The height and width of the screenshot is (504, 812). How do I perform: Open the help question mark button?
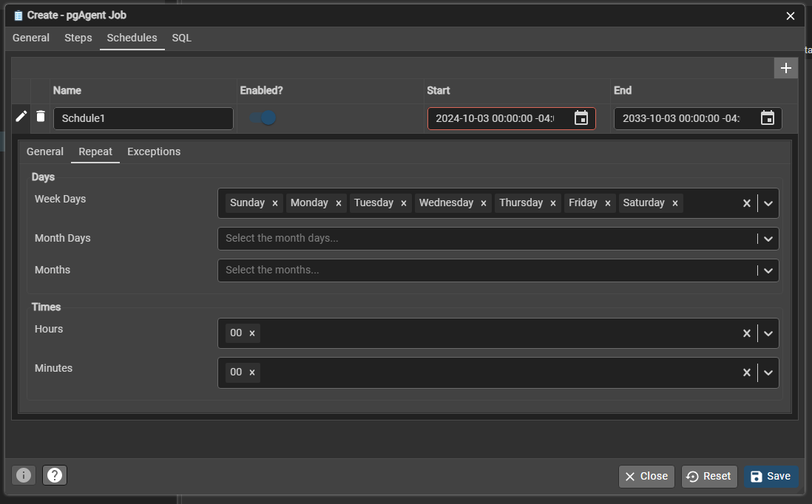coord(55,475)
